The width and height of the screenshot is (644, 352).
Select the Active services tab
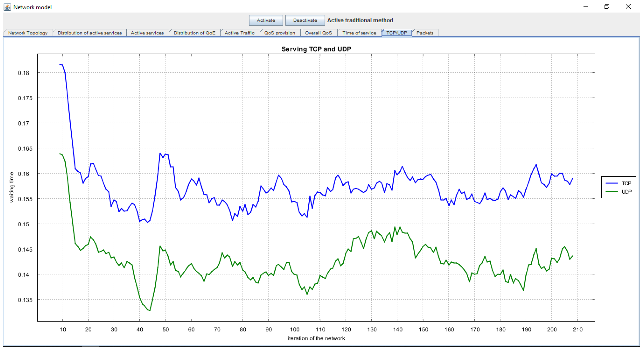click(147, 33)
